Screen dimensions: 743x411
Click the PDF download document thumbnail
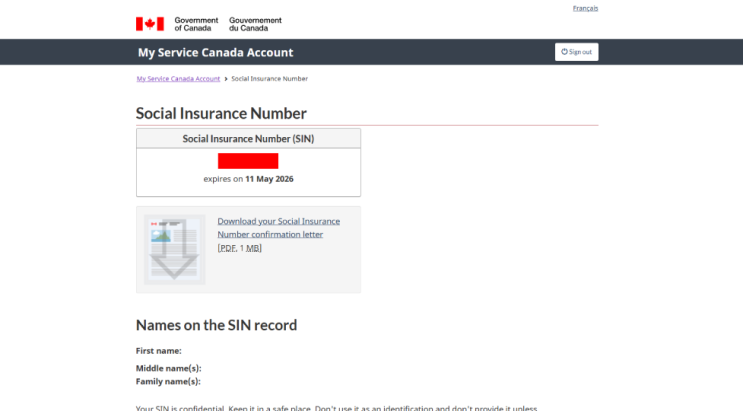click(x=174, y=249)
